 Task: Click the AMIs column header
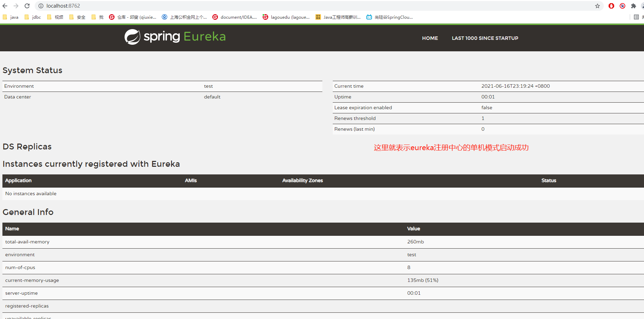tap(191, 180)
